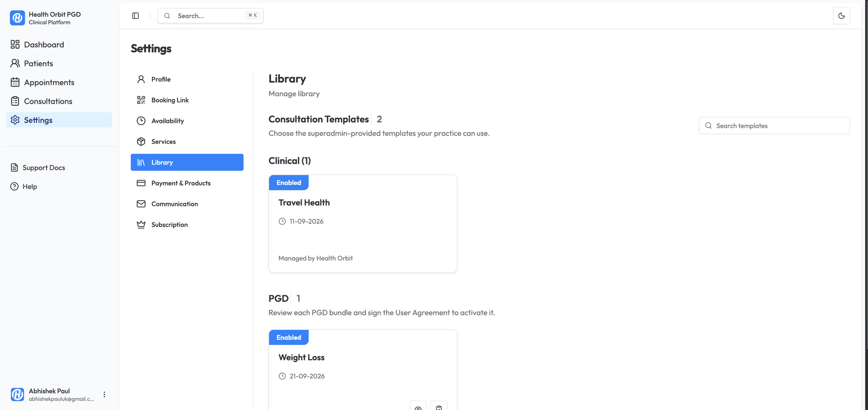Screen dimensions: 868x410
Task: Open the Profile settings tab
Action: point(187,79)
